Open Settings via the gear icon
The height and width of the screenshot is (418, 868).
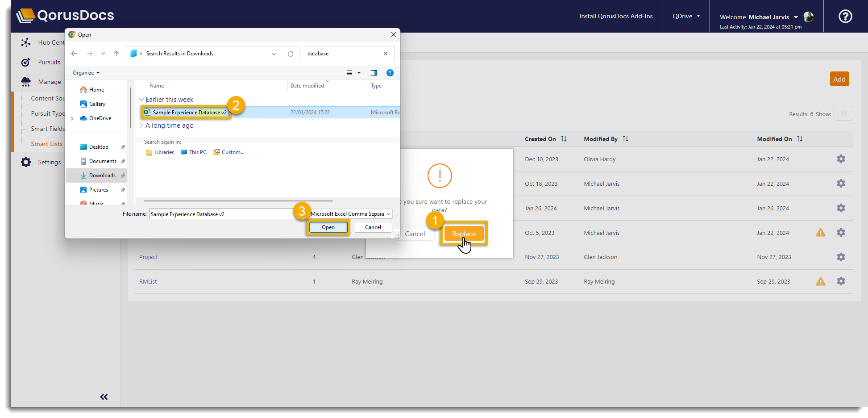(25, 162)
